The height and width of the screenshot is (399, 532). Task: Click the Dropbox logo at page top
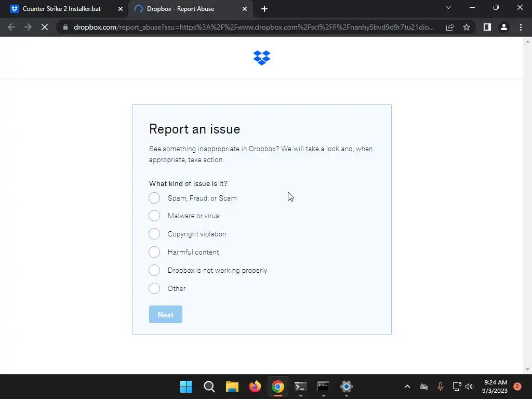(262, 58)
